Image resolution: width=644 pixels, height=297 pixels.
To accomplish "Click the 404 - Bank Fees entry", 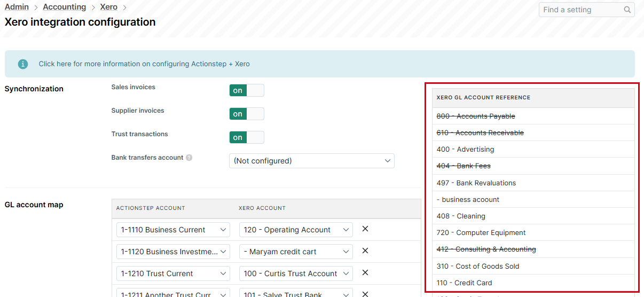I will [533, 166].
